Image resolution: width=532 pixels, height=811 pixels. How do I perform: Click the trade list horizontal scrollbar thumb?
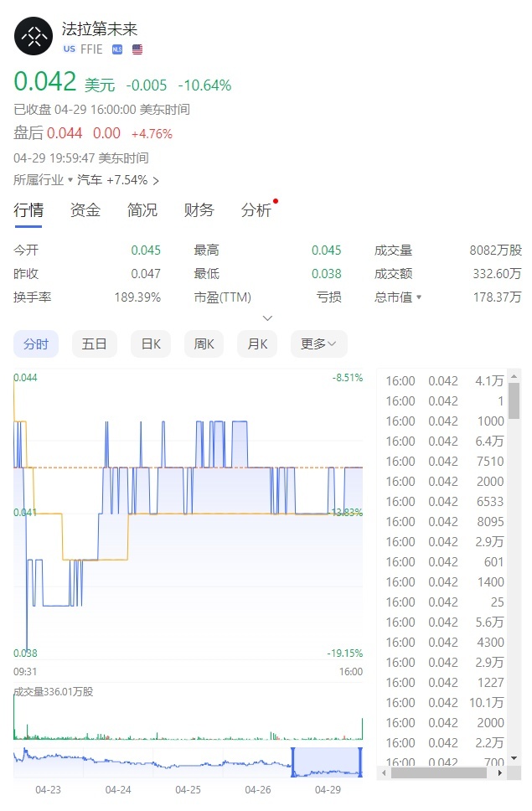438,772
